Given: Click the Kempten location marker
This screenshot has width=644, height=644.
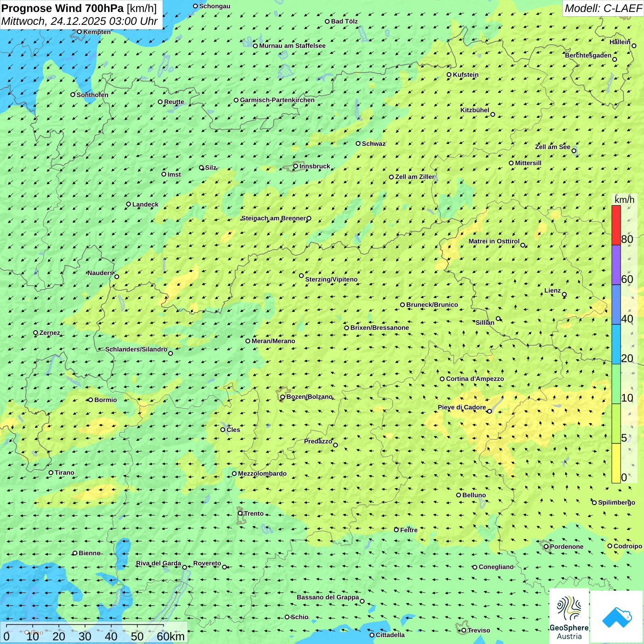Looking at the screenshot, I should pos(80,32).
